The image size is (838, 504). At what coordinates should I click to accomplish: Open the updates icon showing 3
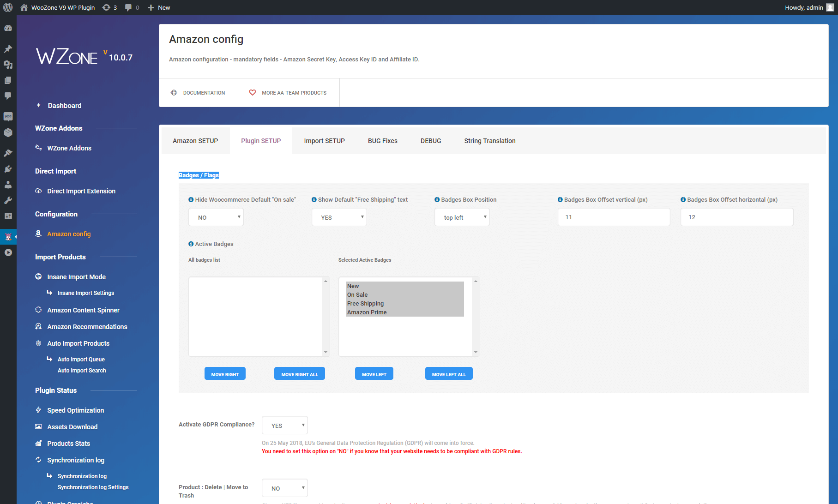106,7
